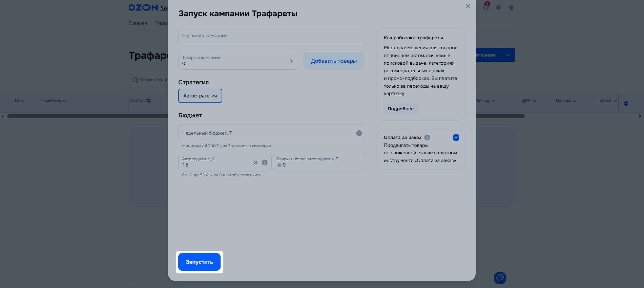This screenshot has width=644, height=288.
Task: Click the lock icon in budget field
Action: tap(279, 165)
